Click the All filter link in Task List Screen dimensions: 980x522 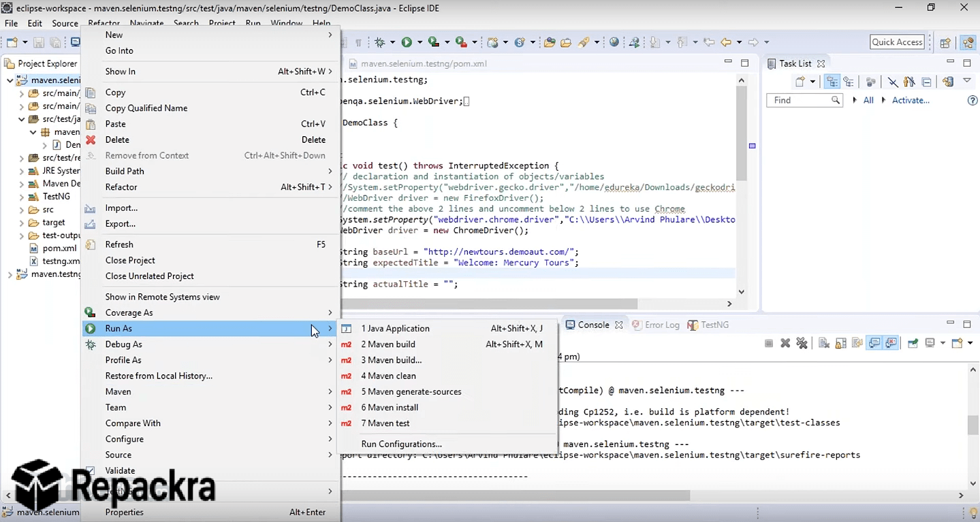[868, 100]
